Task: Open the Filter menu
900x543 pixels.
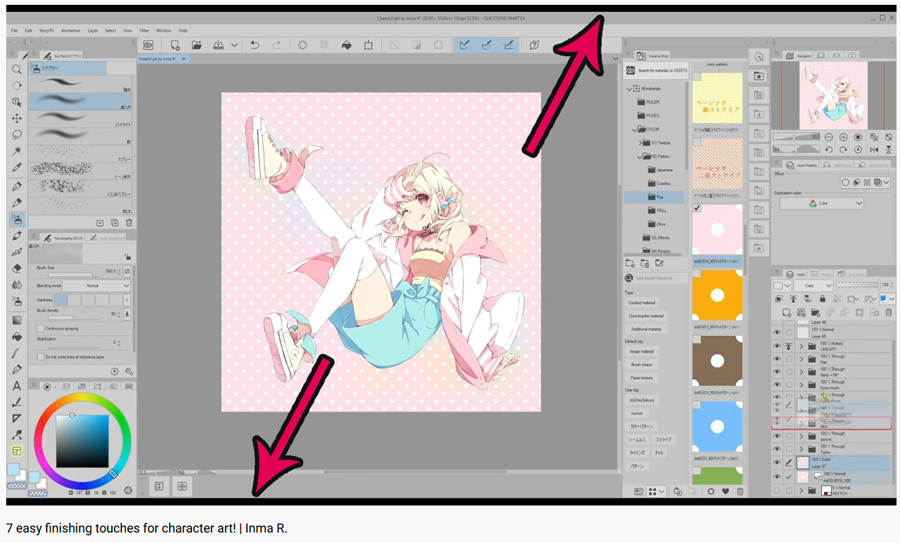Action: tap(144, 31)
